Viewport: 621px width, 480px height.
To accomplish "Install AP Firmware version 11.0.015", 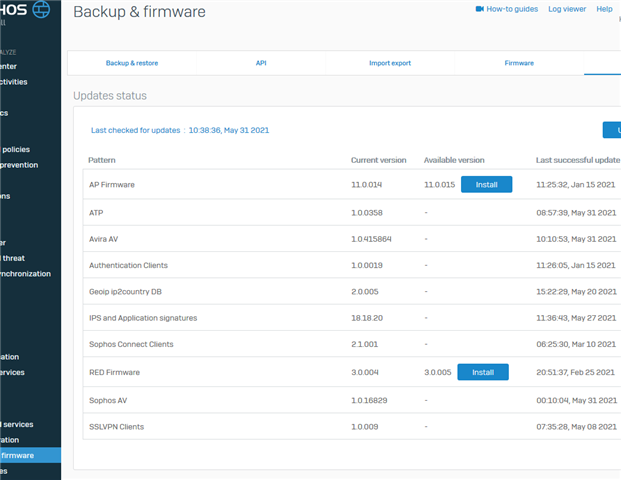I will (486, 185).
